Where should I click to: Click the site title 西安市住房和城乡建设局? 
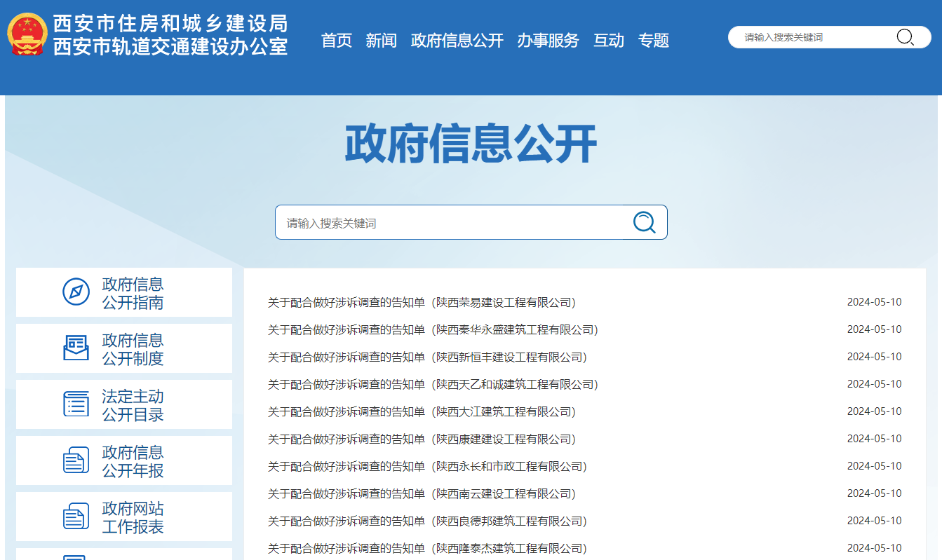tap(170, 23)
